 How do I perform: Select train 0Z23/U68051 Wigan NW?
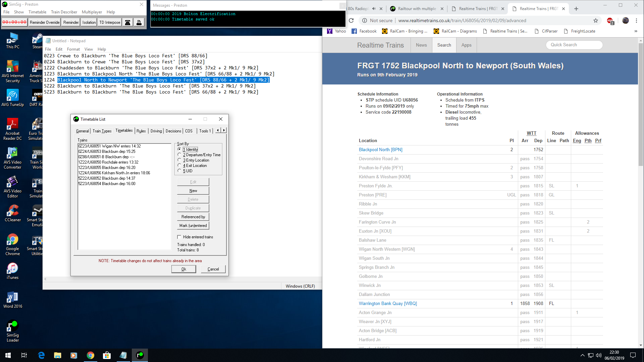(x=109, y=146)
